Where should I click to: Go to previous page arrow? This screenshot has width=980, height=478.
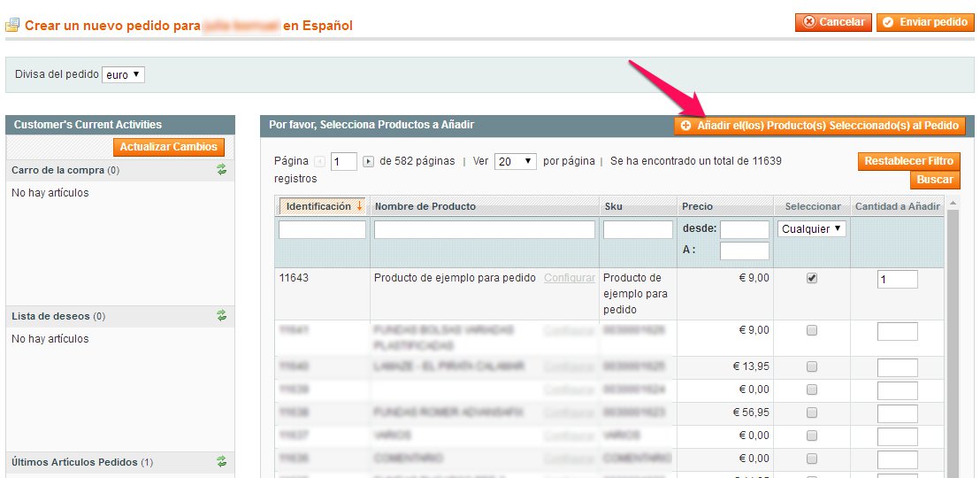point(320,161)
